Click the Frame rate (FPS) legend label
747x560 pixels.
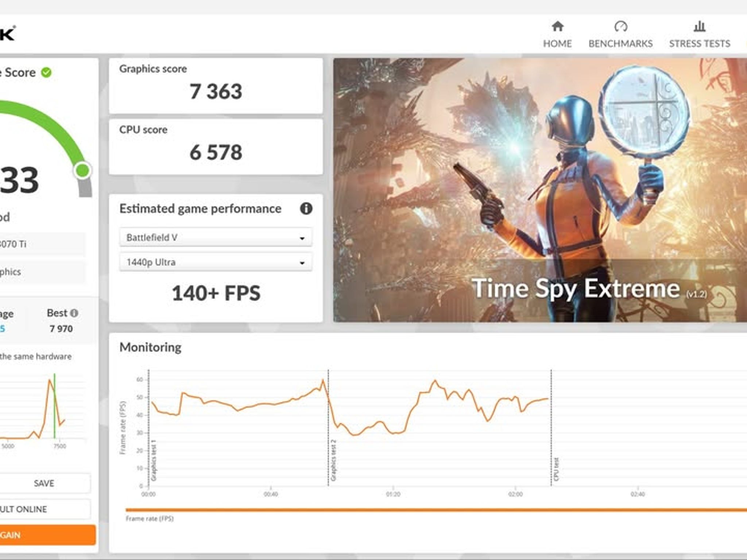150,518
